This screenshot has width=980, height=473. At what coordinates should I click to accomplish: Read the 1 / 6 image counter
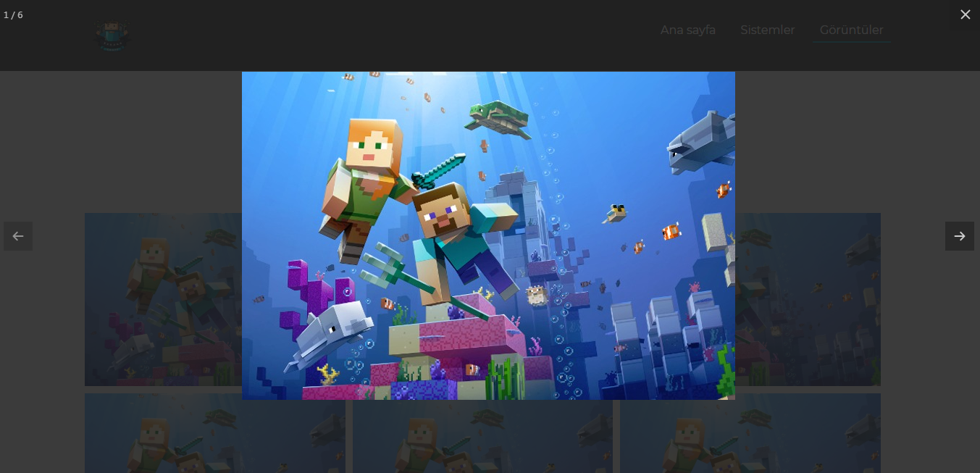pos(13,15)
